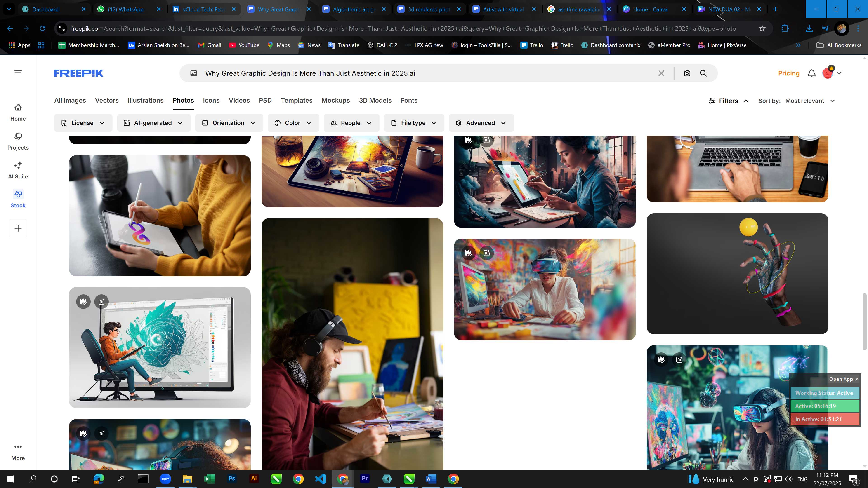Screen dimensions: 868x488
Task: Show more bookmarks with the chevron
Action: pyautogui.click(x=798, y=45)
